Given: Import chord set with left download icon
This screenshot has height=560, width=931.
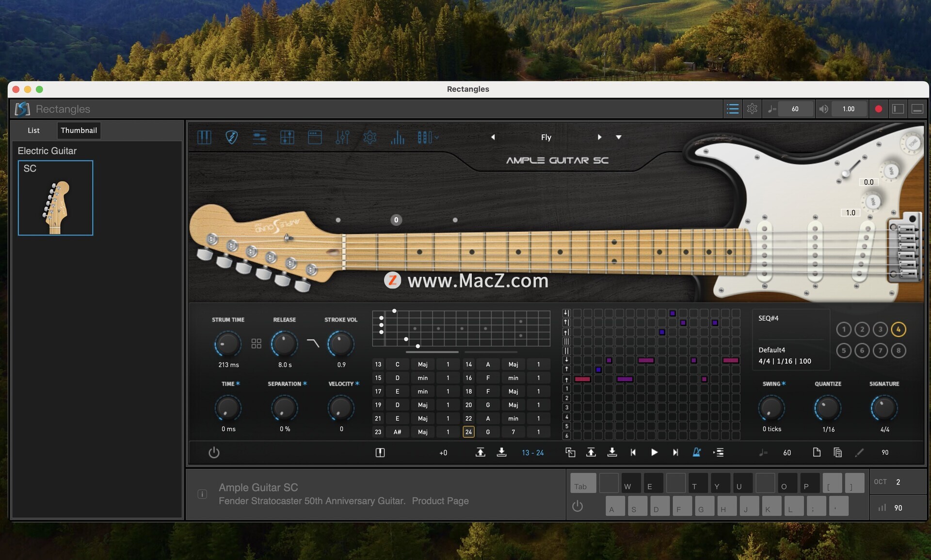Looking at the screenshot, I should pos(502,452).
